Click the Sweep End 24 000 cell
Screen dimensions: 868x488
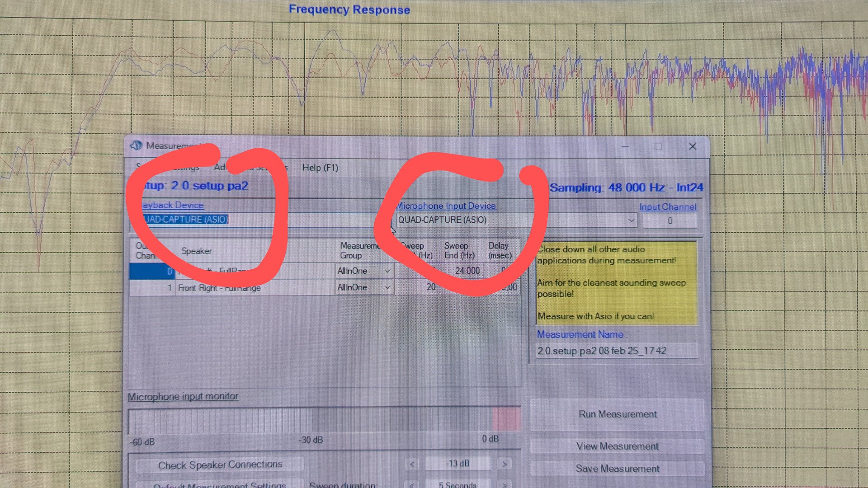pyautogui.click(x=462, y=271)
